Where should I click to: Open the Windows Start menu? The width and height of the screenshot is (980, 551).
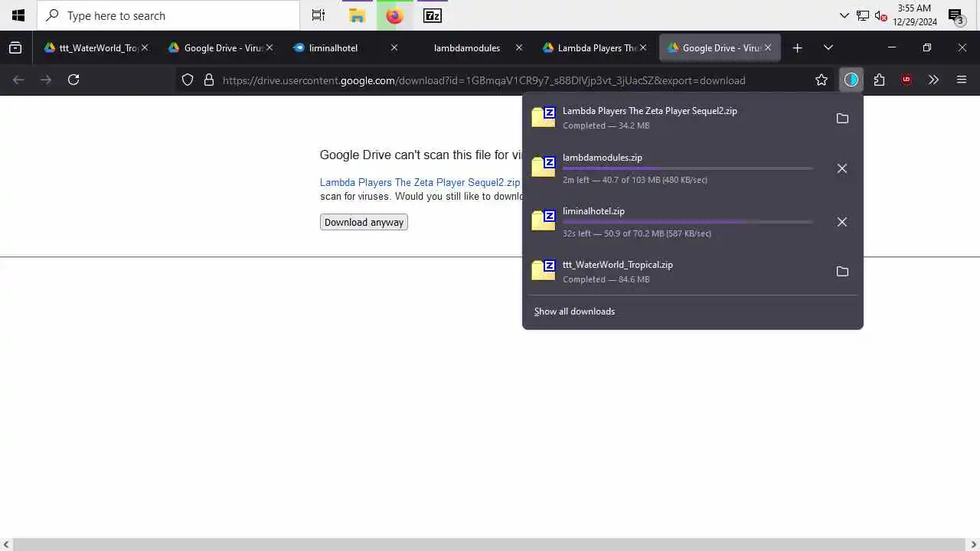coord(18,15)
